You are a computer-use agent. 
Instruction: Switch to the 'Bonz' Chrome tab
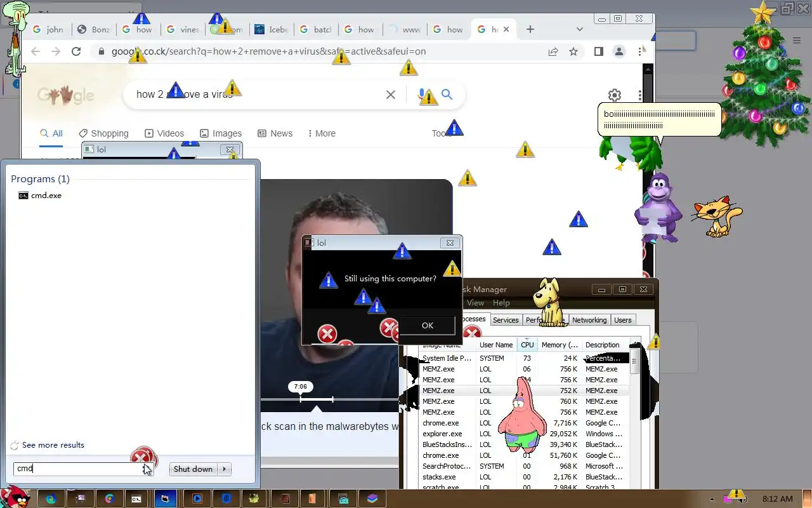(x=93, y=29)
